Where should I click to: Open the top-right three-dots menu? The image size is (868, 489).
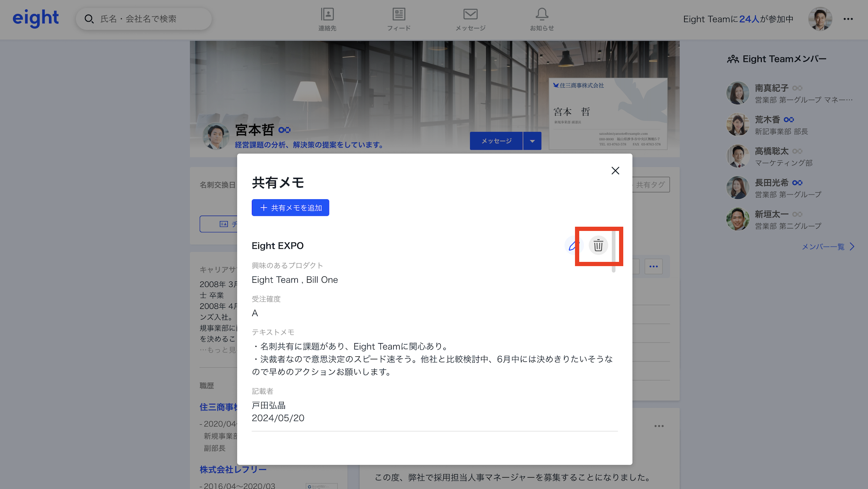848,19
